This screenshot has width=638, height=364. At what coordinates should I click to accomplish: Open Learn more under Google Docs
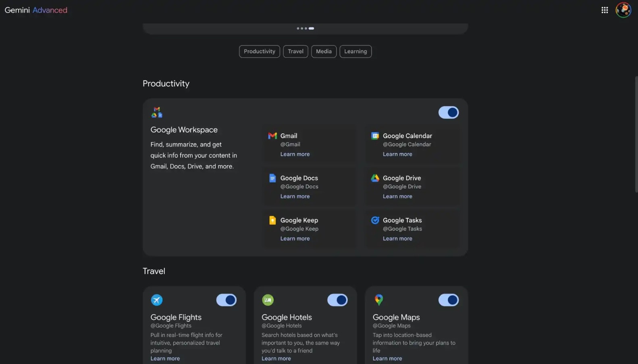[x=295, y=196]
